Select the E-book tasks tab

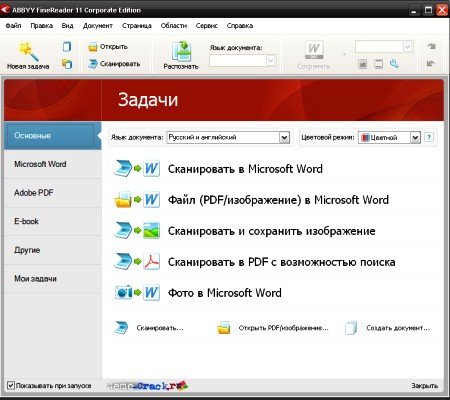pos(53,221)
